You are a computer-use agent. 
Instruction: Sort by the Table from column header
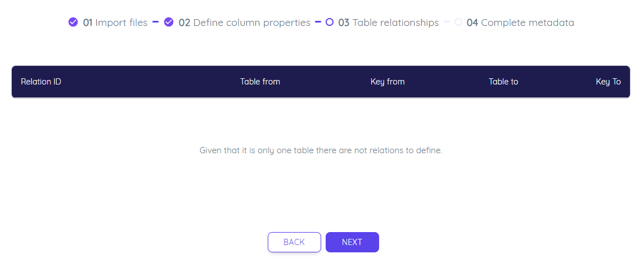coord(260,82)
